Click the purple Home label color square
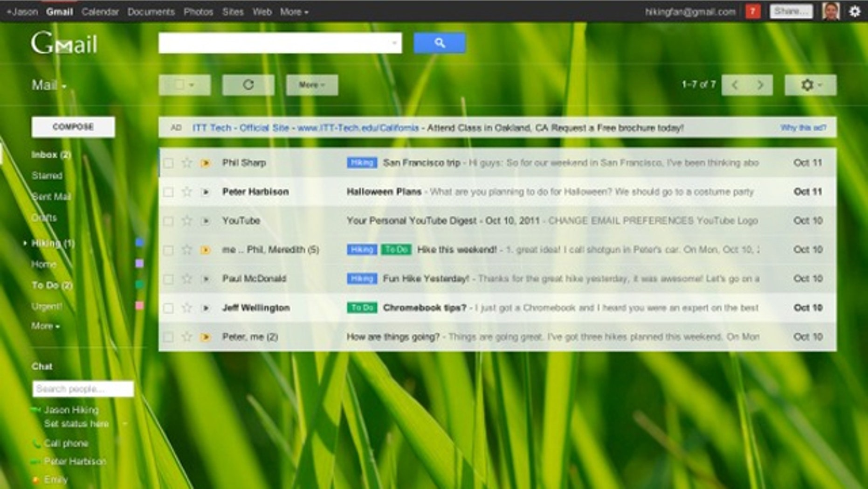The height and width of the screenshot is (489, 868). [139, 264]
